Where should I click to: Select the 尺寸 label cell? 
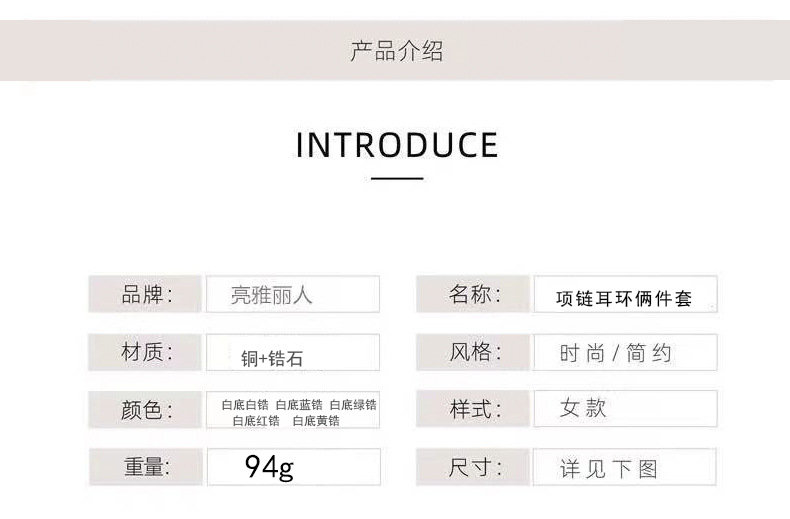(474, 467)
